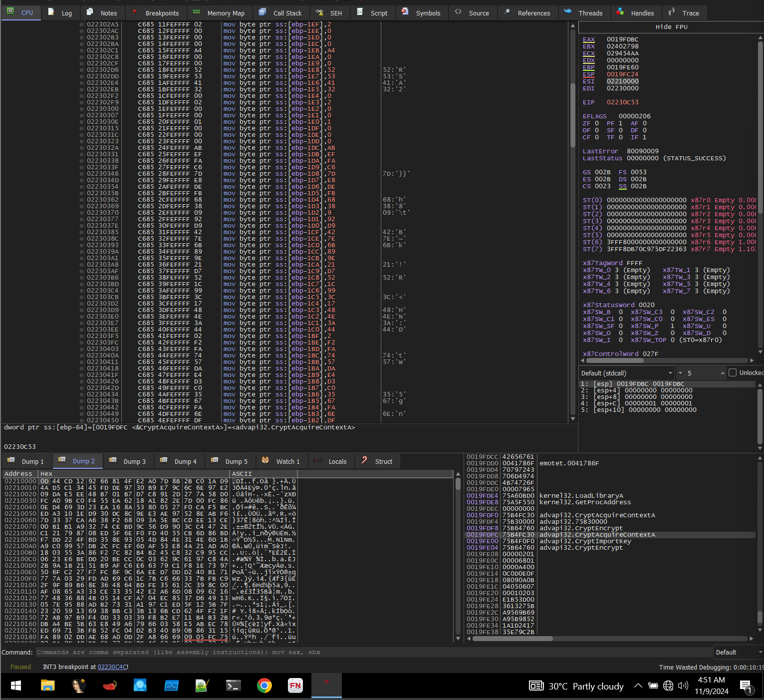Open Google Chrome from the taskbar
This screenshot has height=700, width=764.
[x=264, y=686]
